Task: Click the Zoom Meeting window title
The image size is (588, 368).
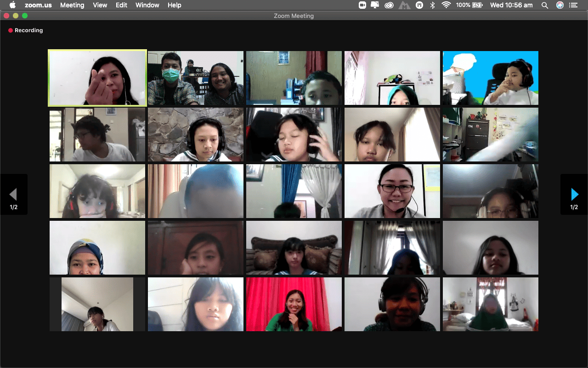Action: 294,16
